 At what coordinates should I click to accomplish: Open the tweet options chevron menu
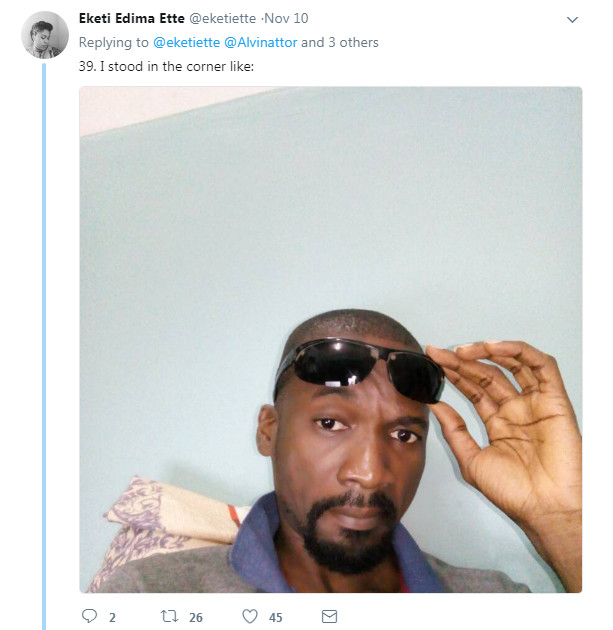pyautogui.click(x=572, y=19)
